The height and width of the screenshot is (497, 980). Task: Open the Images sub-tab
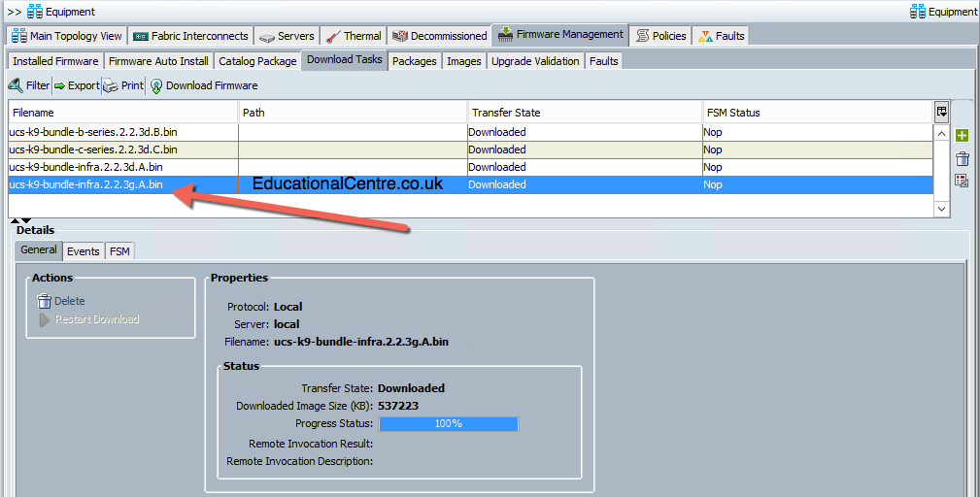coord(463,60)
